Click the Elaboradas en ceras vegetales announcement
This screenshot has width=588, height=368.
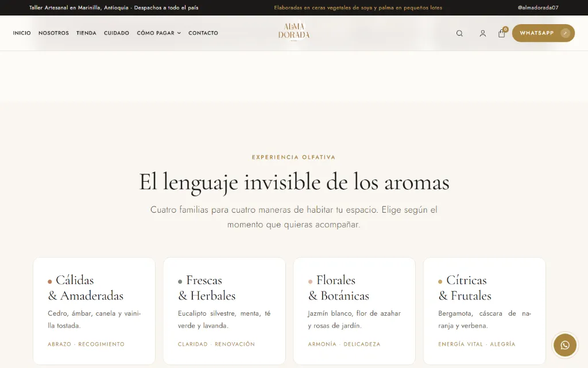click(358, 7)
